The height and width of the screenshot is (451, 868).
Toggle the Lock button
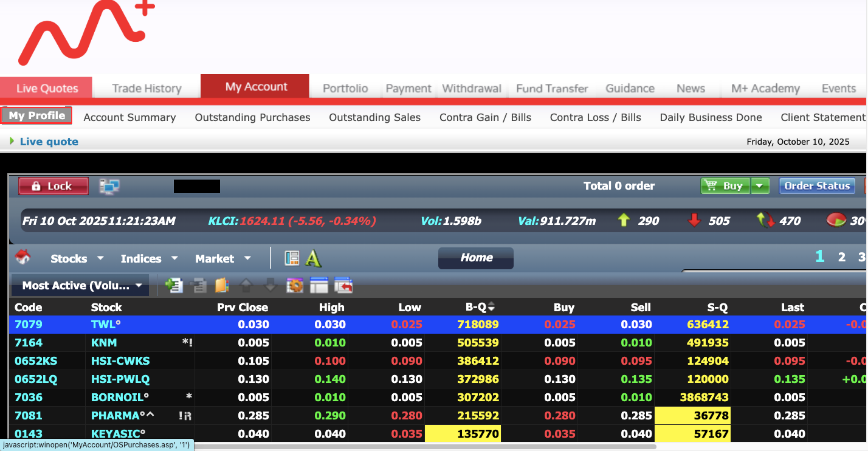[x=53, y=186]
